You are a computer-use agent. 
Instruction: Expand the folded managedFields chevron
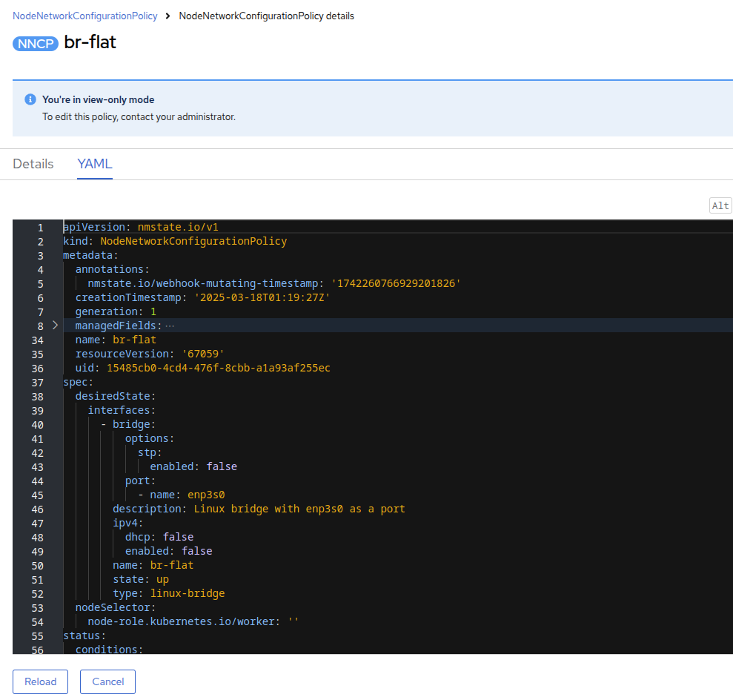(55, 326)
